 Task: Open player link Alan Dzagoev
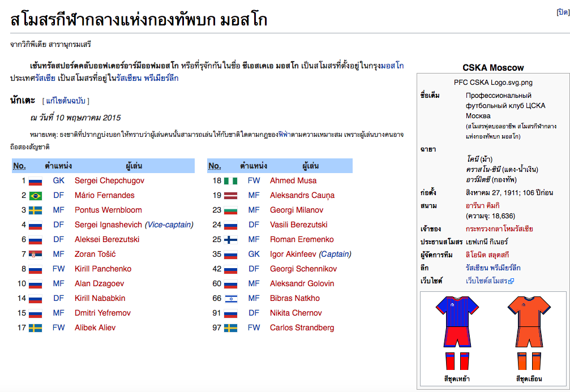[x=99, y=283]
